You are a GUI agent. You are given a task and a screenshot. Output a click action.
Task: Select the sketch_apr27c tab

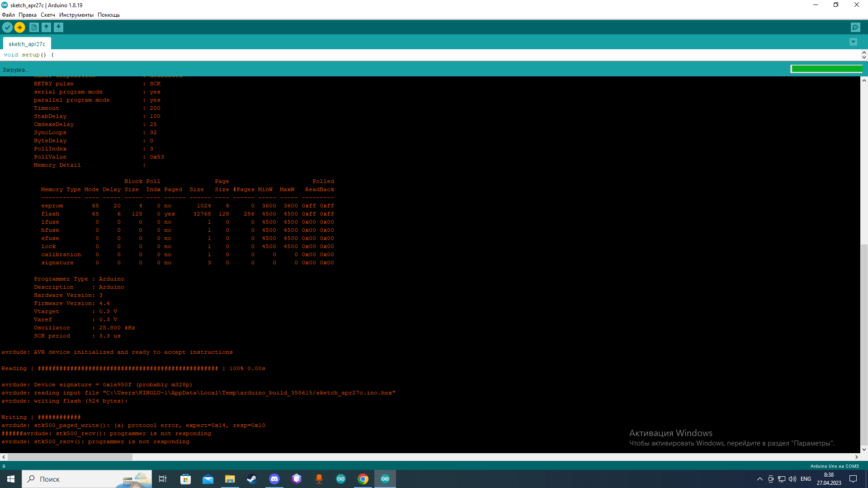27,44
